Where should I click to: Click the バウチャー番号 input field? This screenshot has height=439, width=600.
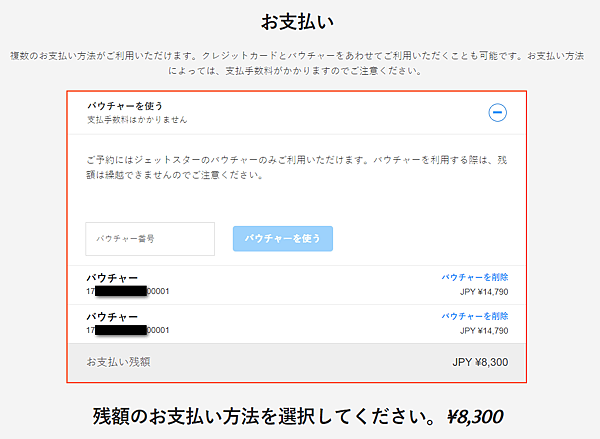pos(150,239)
